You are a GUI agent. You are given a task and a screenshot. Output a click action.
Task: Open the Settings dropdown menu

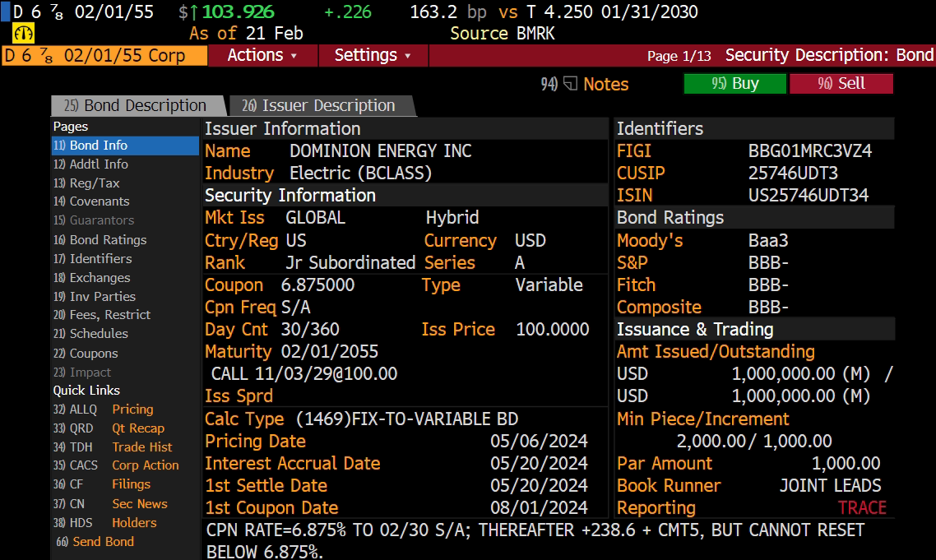click(x=373, y=56)
